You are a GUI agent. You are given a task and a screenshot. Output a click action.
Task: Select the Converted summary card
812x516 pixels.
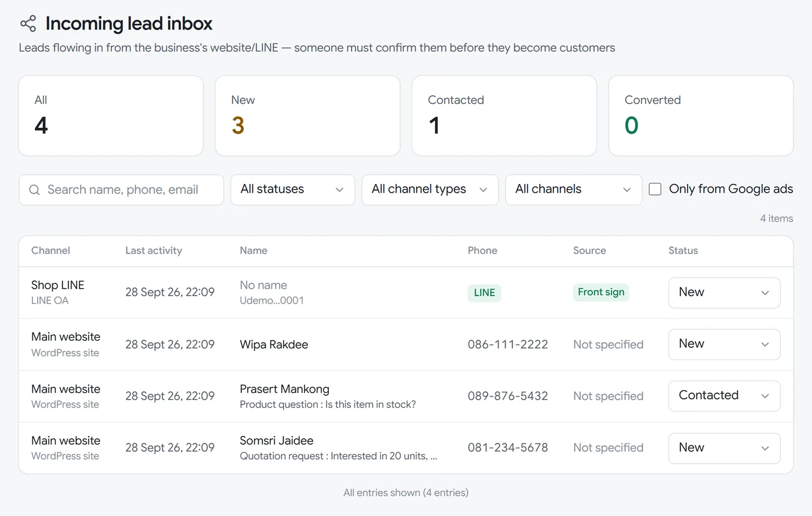point(701,116)
